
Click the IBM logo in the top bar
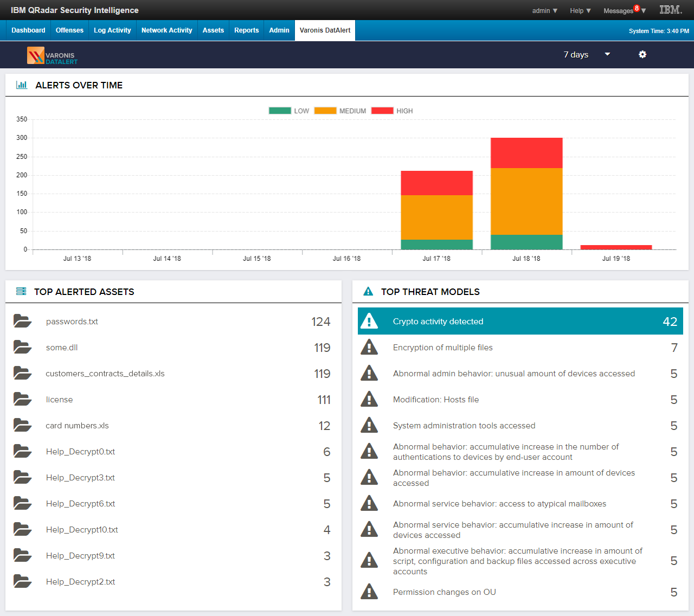pyautogui.click(x=670, y=9)
